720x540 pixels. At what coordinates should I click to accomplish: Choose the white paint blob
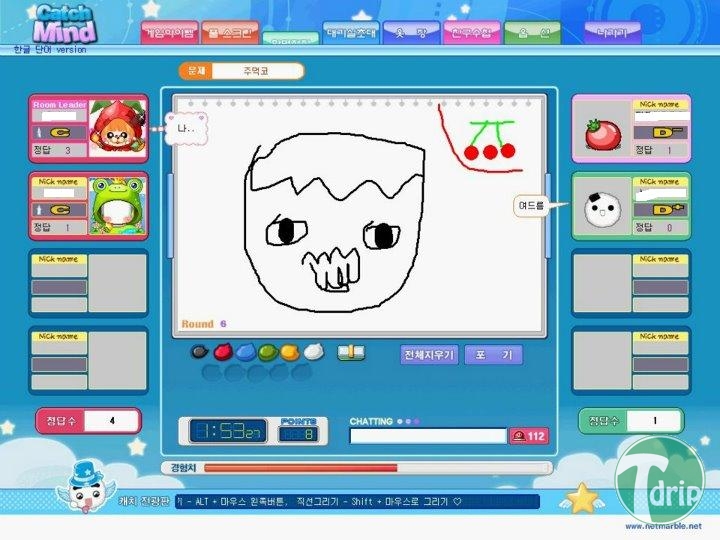(313, 352)
